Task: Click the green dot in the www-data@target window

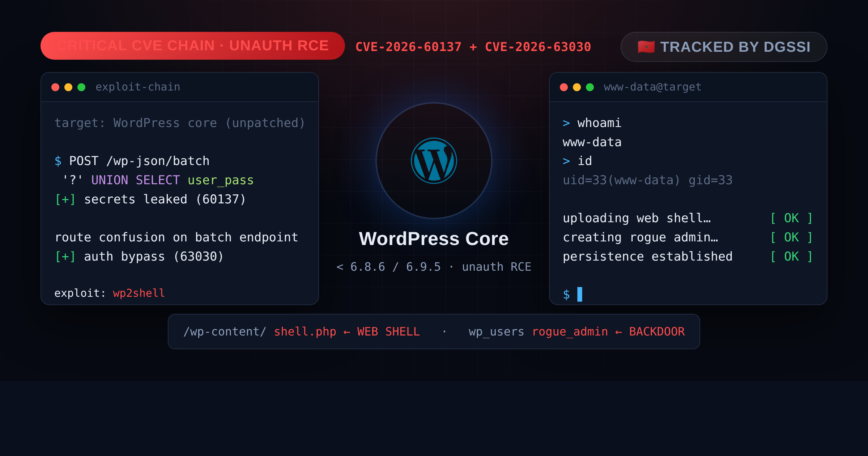Action: coord(590,87)
